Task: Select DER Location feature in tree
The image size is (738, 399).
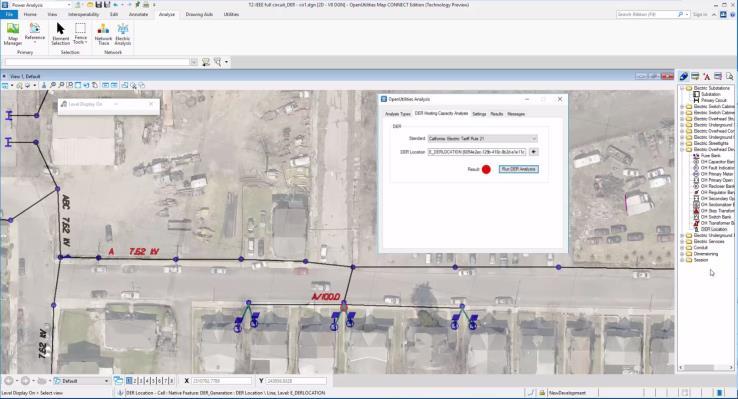Action: point(714,229)
